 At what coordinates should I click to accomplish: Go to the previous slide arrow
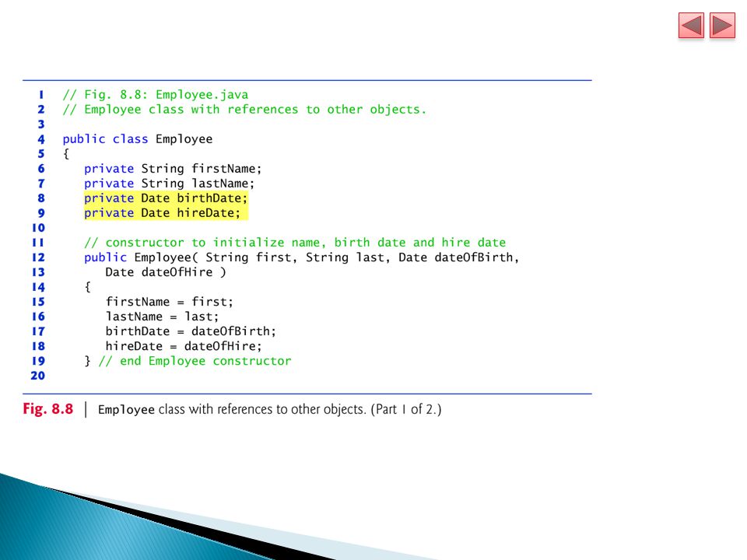pyautogui.click(x=691, y=25)
